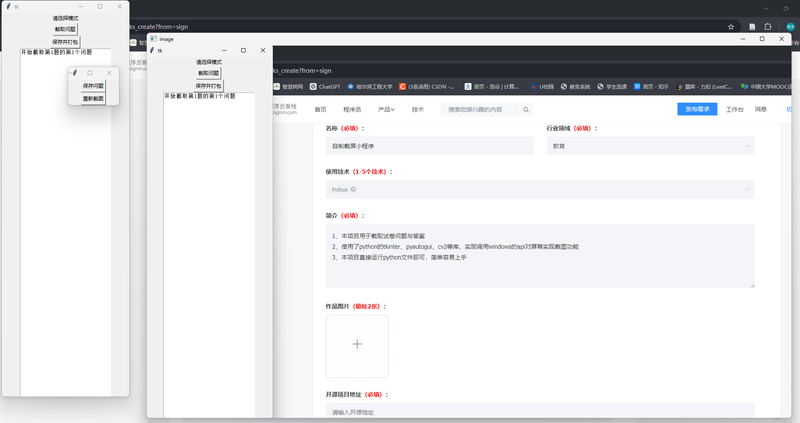Click the 简介 description textarea
This screenshot has height=423, width=800.
tap(540, 256)
